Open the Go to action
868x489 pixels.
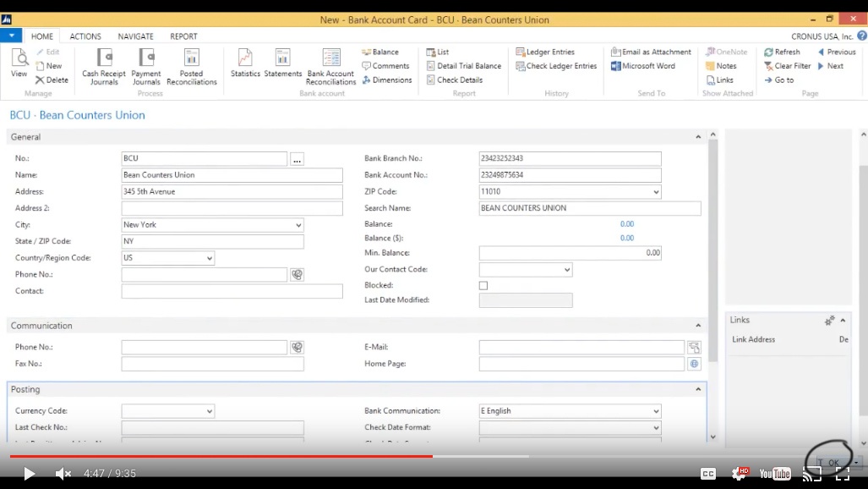pyautogui.click(x=779, y=80)
